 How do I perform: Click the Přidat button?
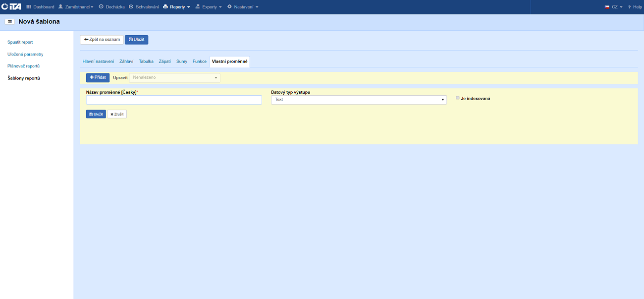98,78
